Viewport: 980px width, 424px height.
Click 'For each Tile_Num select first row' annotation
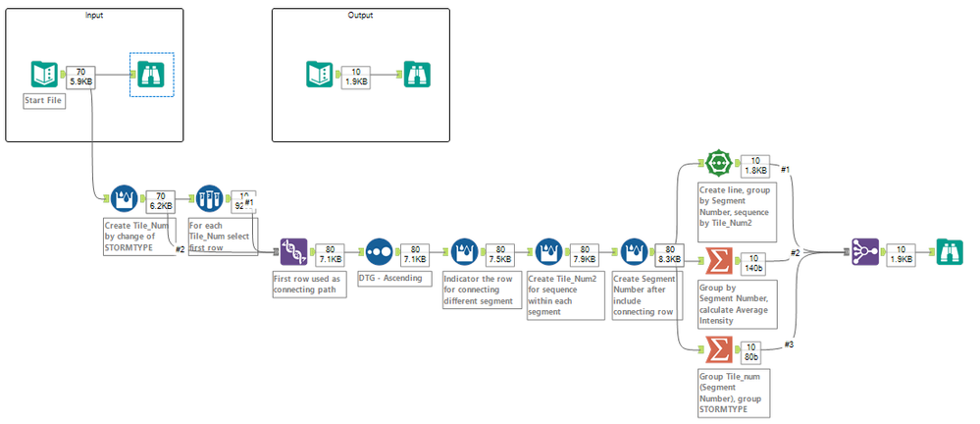pos(223,236)
